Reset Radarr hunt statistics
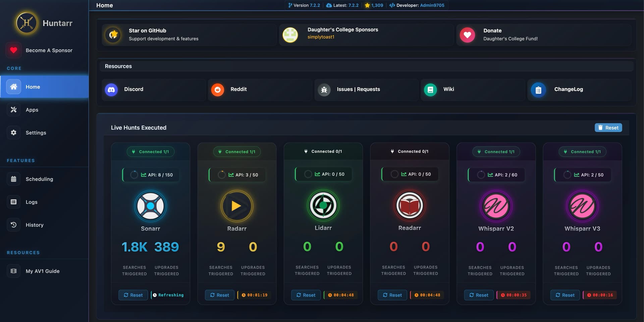Image resolution: width=644 pixels, height=322 pixels. pyautogui.click(x=220, y=295)
